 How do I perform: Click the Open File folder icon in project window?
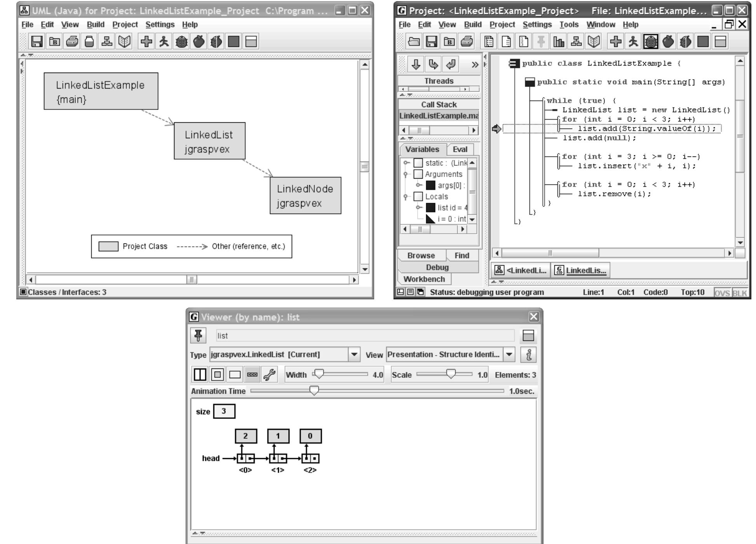pos(414,42)
